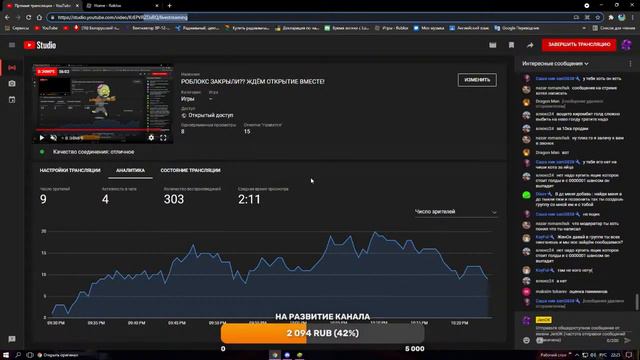Screen dimensions: 640x360
Task: Open a new browser tab
Action: coord(169,6)
